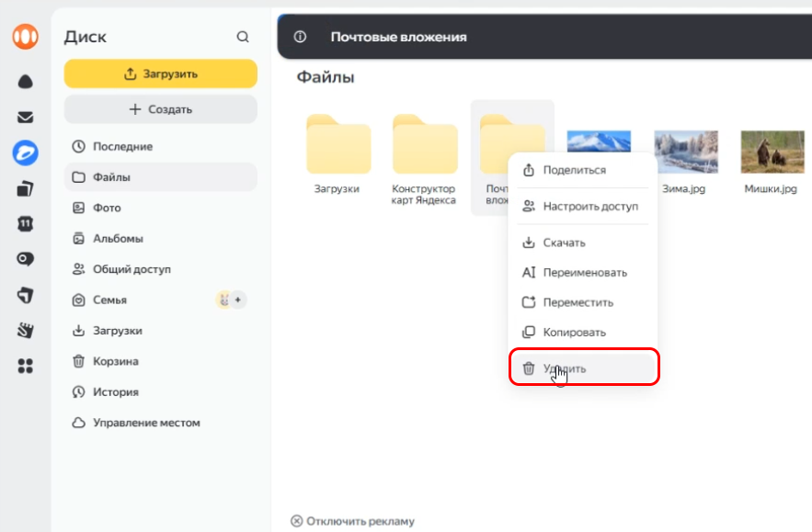This screenshot has width=812, height=532.
Task: Open the all-services four-dots icon
Action: click(x=25, y=366)
